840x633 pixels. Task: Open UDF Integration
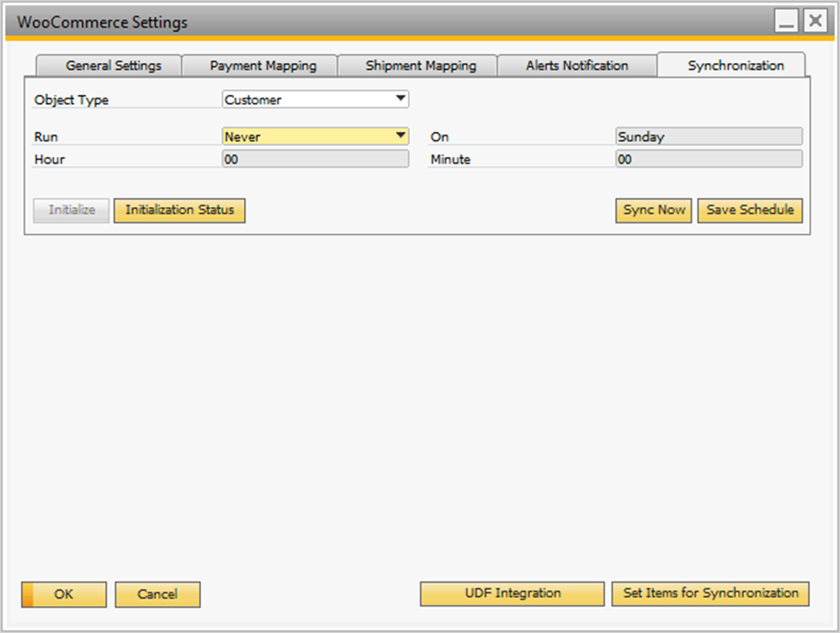tap(512, 593)
